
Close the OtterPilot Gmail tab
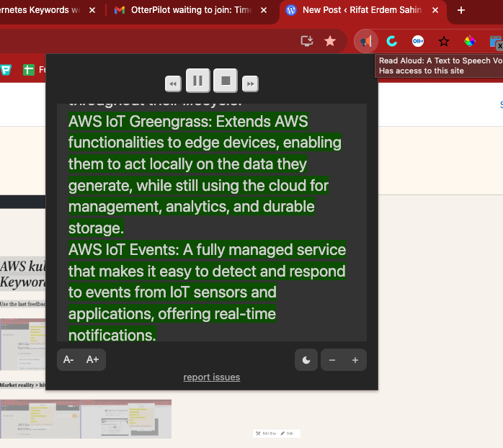[264, 10]
